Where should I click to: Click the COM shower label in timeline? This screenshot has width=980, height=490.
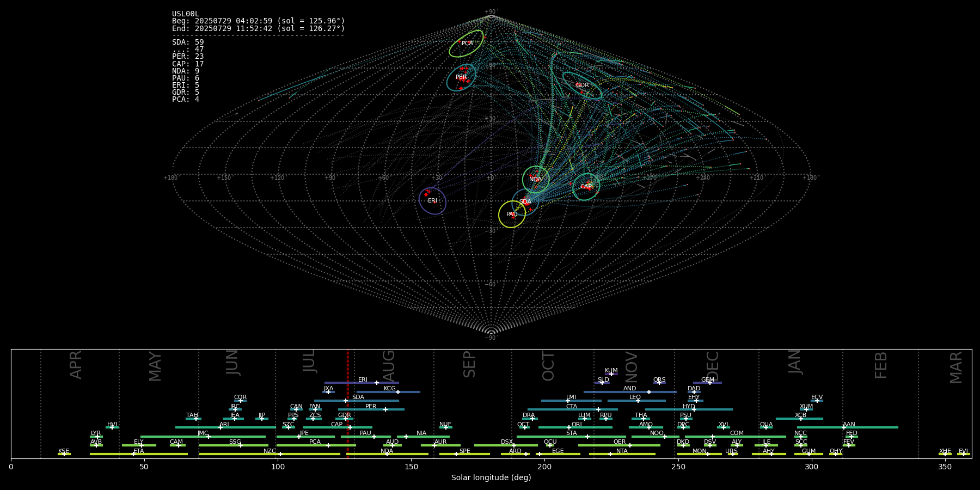tap(737, 433)
